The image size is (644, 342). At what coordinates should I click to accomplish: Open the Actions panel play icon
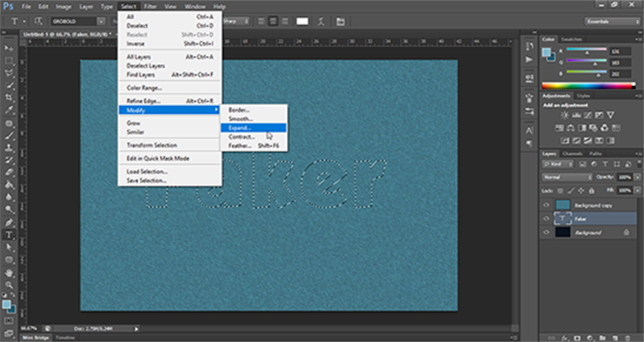(x=529, y=60)
